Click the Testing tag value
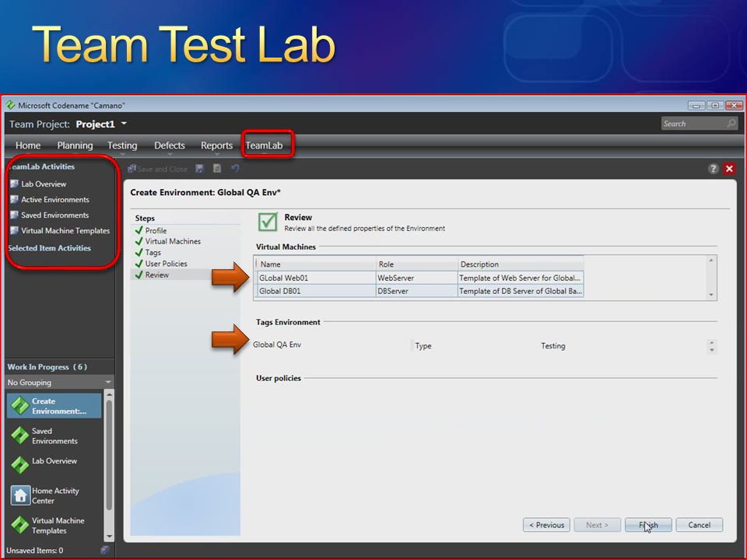Image resolution: width=747 pixels, height=560 pixels. [x=553, y=345]
